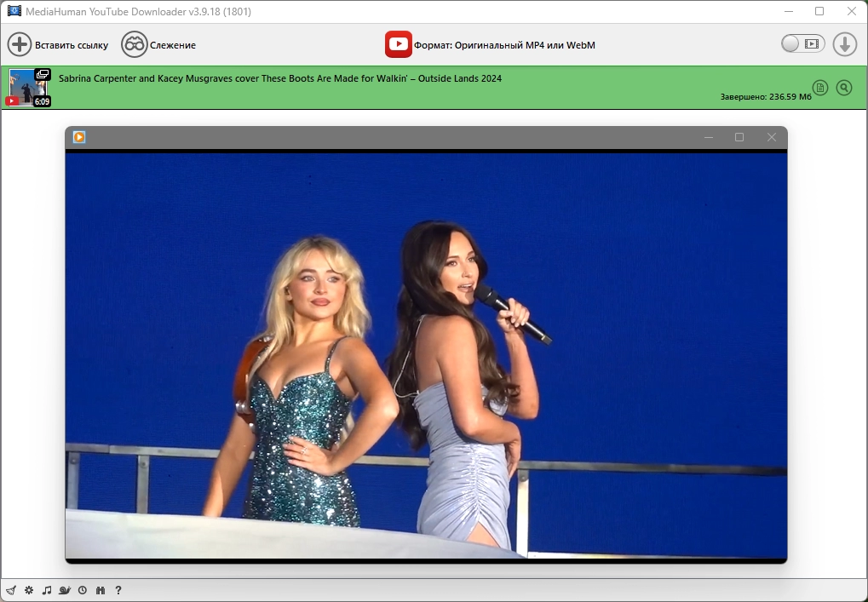
Task: Click the orange player icon in preview window title
Action: point(79,137)
